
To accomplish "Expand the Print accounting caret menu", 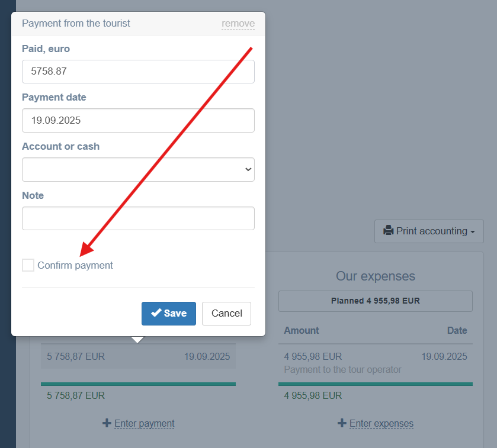I will [473, 231].
